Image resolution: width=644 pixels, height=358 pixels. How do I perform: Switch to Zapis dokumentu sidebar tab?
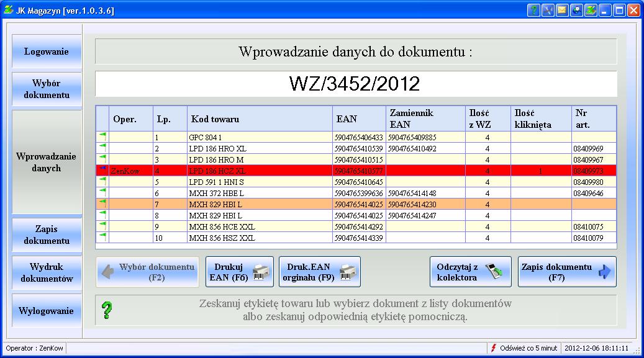click(47, 235)
